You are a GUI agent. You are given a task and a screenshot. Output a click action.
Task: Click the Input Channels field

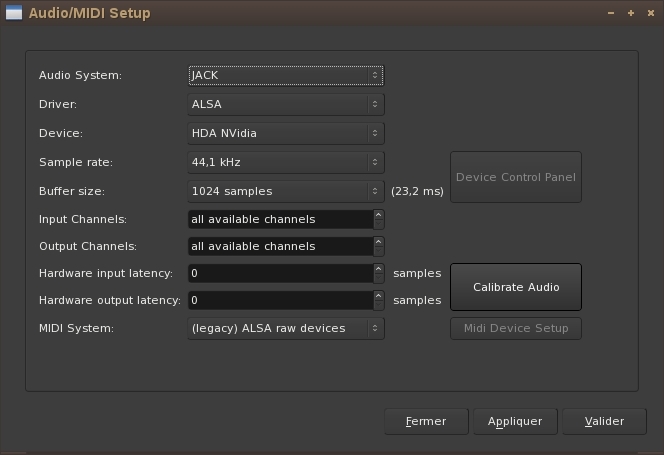point(279,219)
